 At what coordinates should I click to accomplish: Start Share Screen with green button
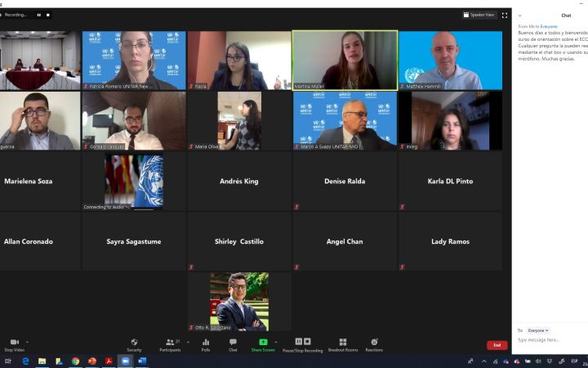coord(263,342)
